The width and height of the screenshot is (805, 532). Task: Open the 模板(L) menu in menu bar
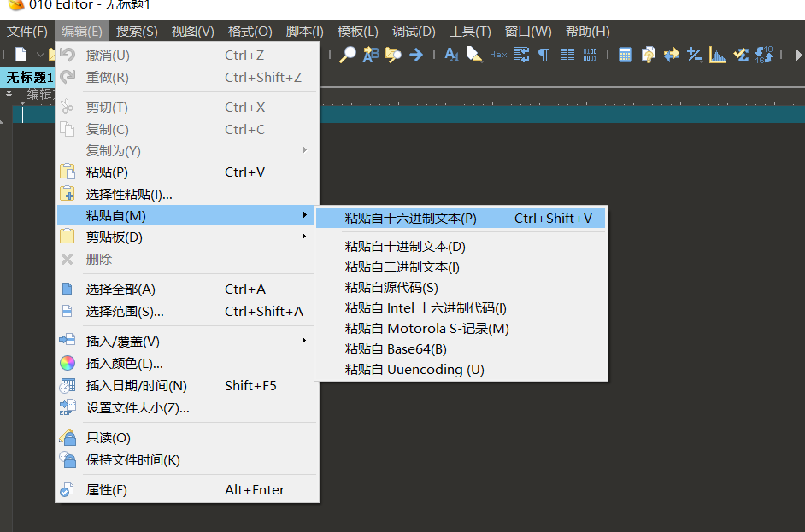coord(357,32)
